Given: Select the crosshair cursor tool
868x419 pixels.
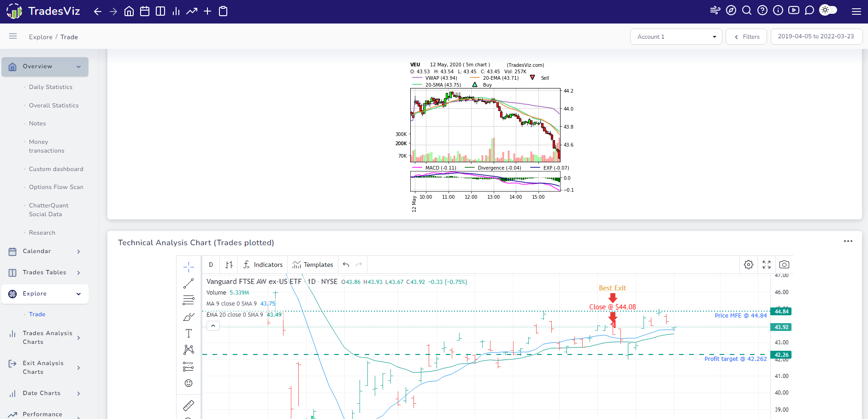Looking at the screenshot, I should pyautogui.click(x=189, y=267).
